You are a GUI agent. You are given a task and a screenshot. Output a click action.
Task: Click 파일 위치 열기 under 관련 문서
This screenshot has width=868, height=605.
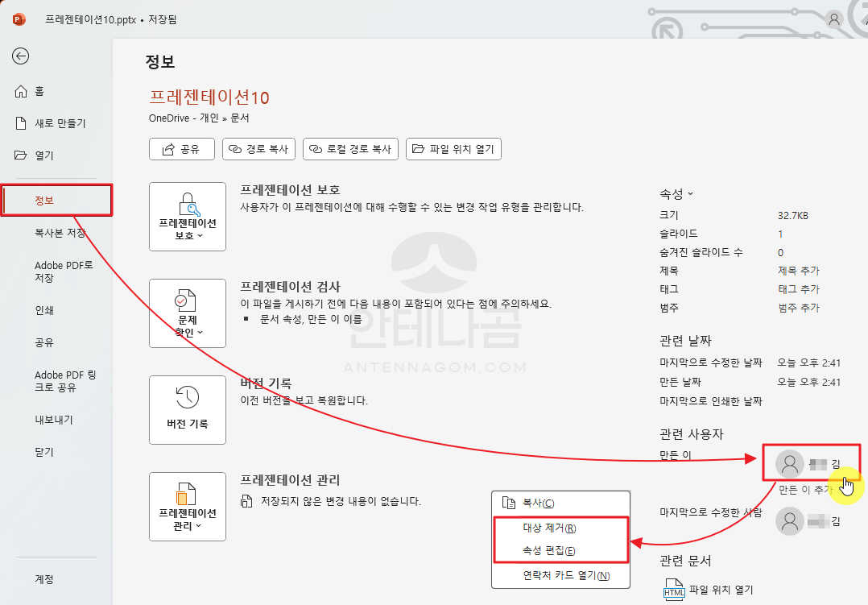point(721,590)
